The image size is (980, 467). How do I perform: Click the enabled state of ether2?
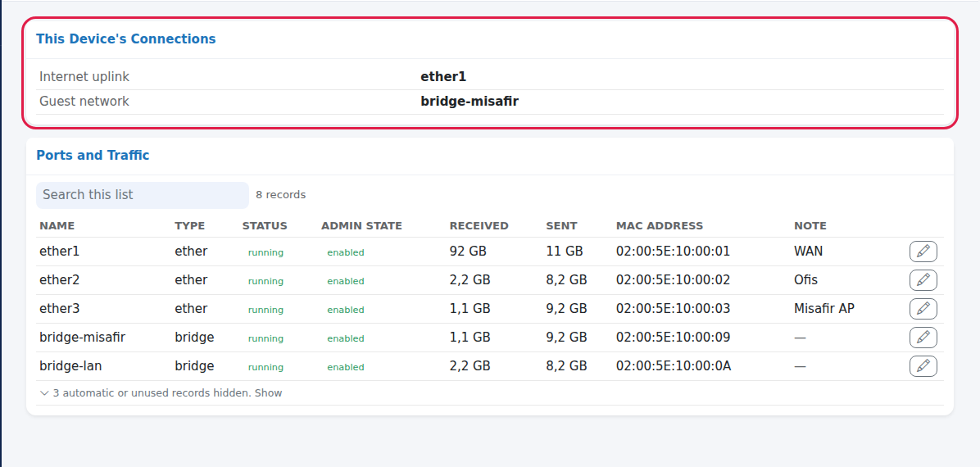[346, 281]
